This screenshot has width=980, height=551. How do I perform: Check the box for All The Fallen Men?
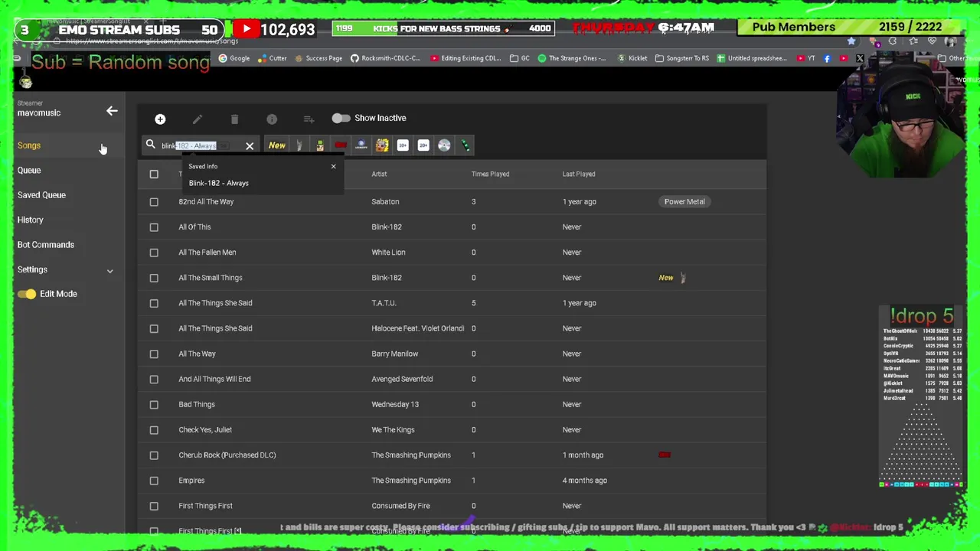pos(154,253)
